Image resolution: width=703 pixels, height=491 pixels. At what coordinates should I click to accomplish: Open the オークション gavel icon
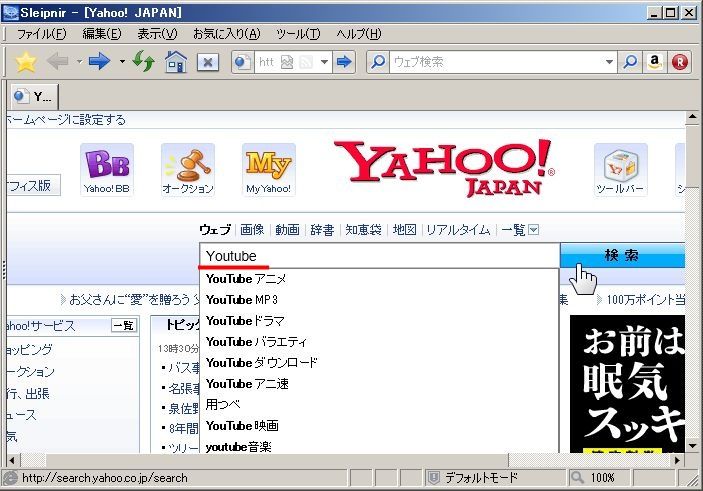tap(188, 169)
